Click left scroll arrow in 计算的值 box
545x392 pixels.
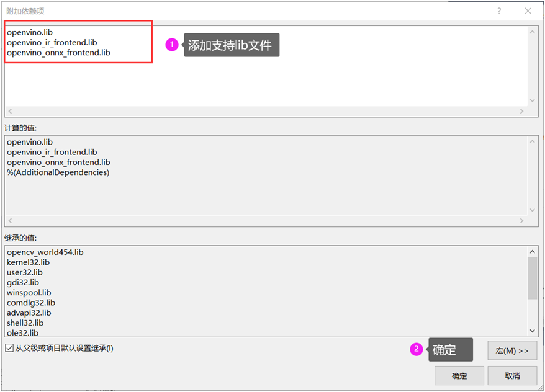click(10, 221)
